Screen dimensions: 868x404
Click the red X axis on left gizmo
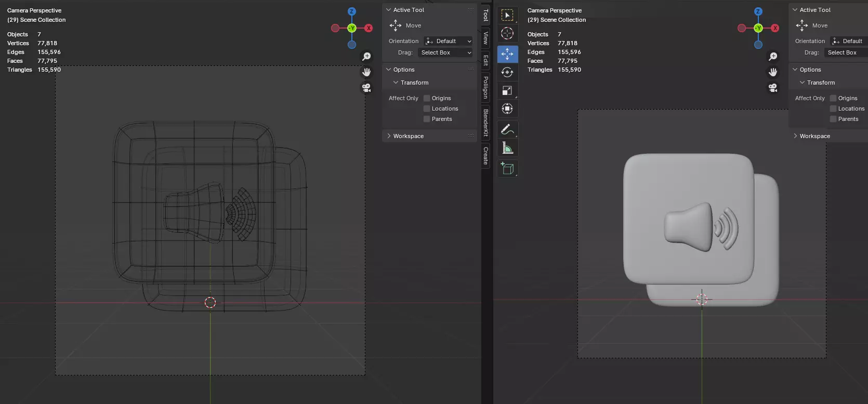(x=369, y=28)
